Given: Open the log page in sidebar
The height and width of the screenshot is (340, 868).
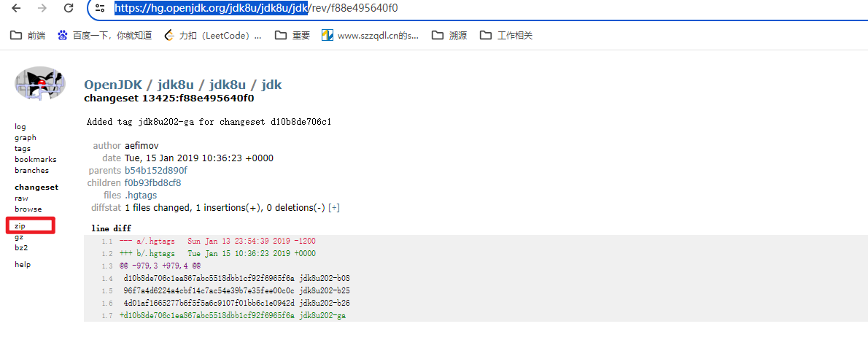Looking at the screenshot, I should pos(20,127).
